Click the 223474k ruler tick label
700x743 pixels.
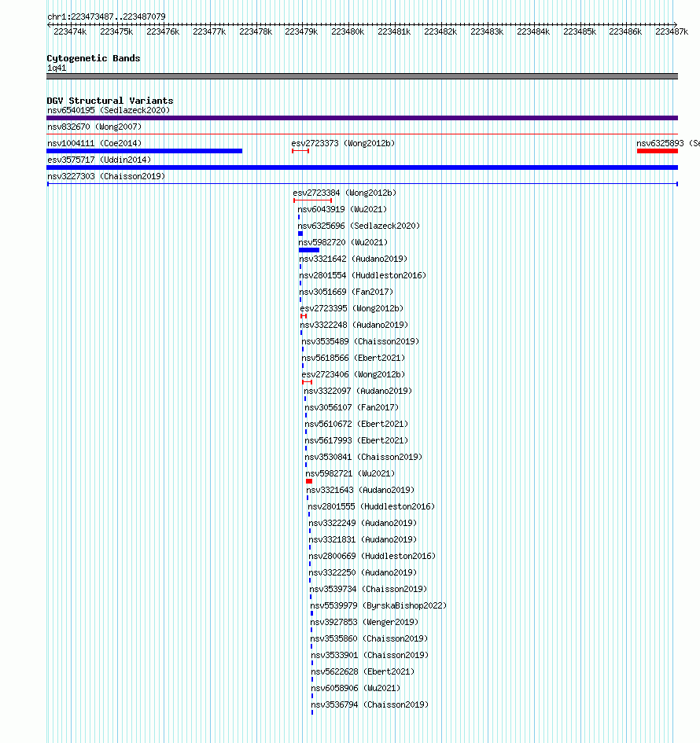click(x=70, y=31)
